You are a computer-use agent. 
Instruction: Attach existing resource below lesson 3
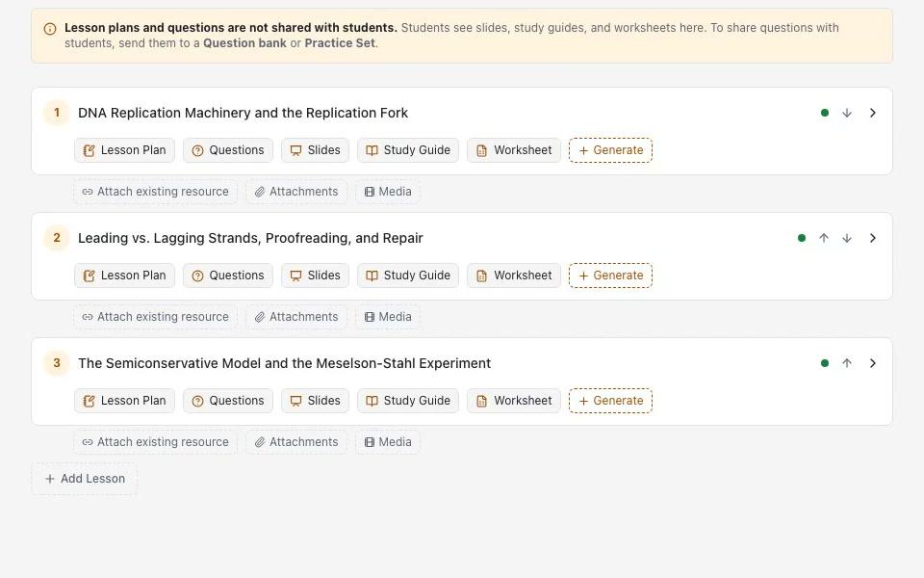pyautogui.click(x=156, y=442)
